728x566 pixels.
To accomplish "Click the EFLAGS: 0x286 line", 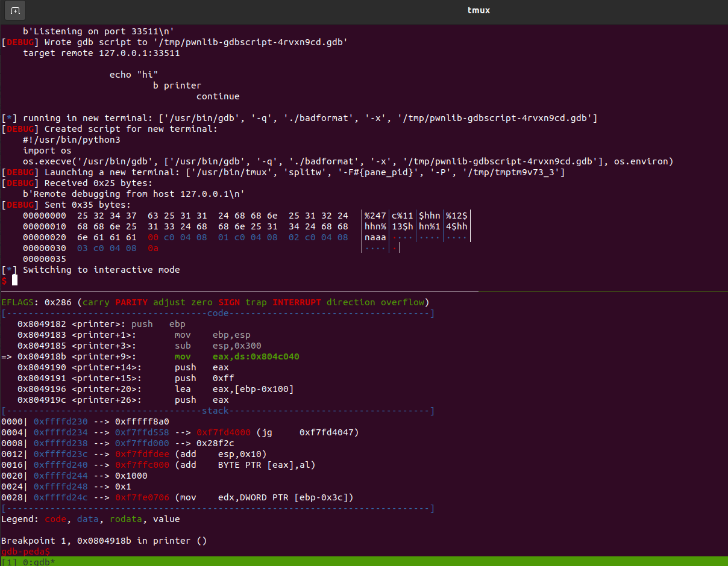I will [x=215, y=302].
